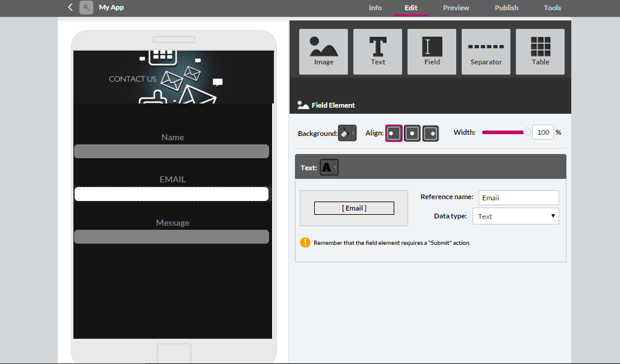
Task: Open the Background color picker
Action: (347, 133)
